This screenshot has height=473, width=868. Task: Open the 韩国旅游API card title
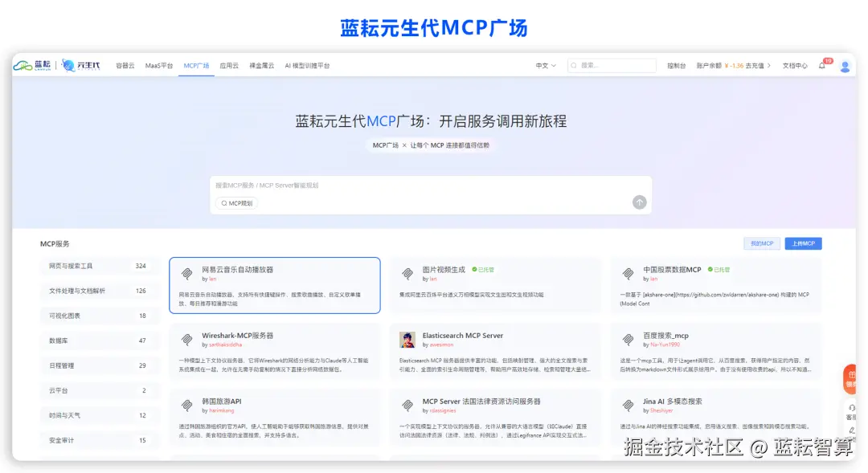(x=222, y=401)
